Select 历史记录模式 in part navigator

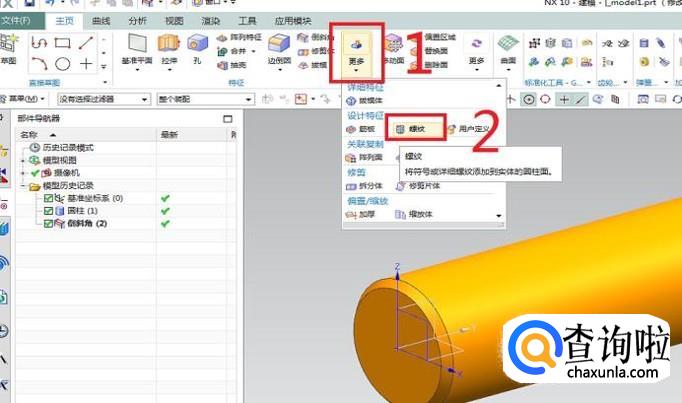click(68, 148)
